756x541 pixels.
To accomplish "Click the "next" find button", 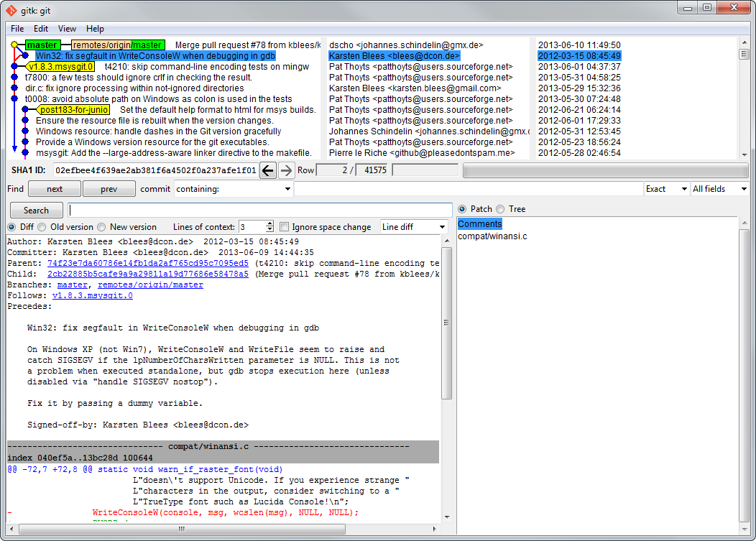I will click(54, 188).
